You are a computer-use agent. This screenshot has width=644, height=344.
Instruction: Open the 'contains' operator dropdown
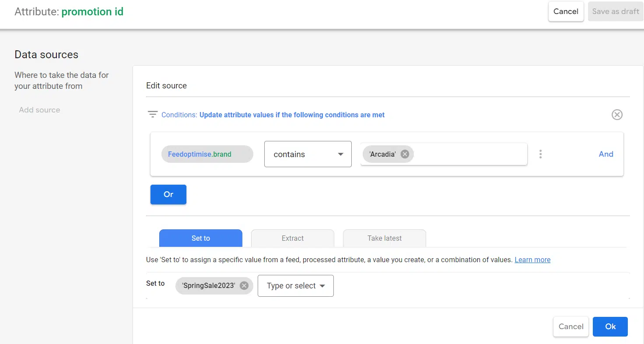tap(308, 154)
